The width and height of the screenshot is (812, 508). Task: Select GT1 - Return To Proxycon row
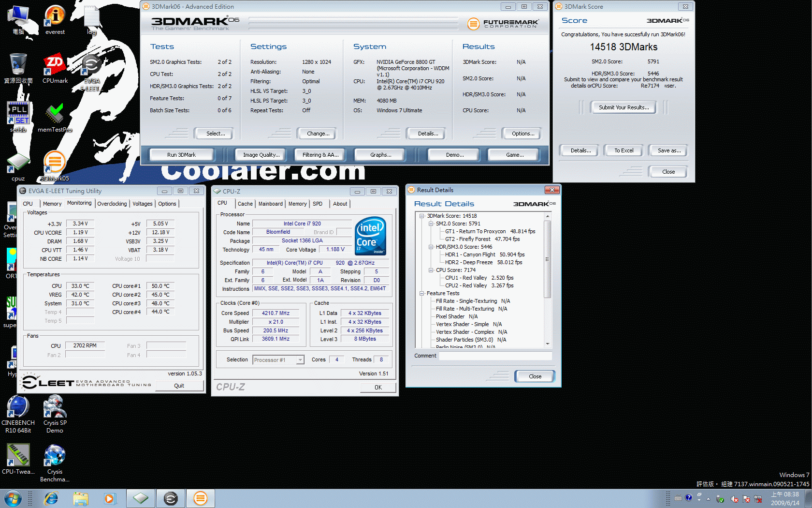[490, 231]
